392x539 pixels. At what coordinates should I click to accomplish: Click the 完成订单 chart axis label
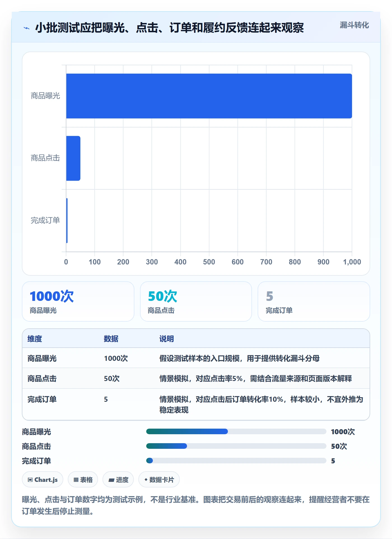pyautogui.click(x=45, y=220)
